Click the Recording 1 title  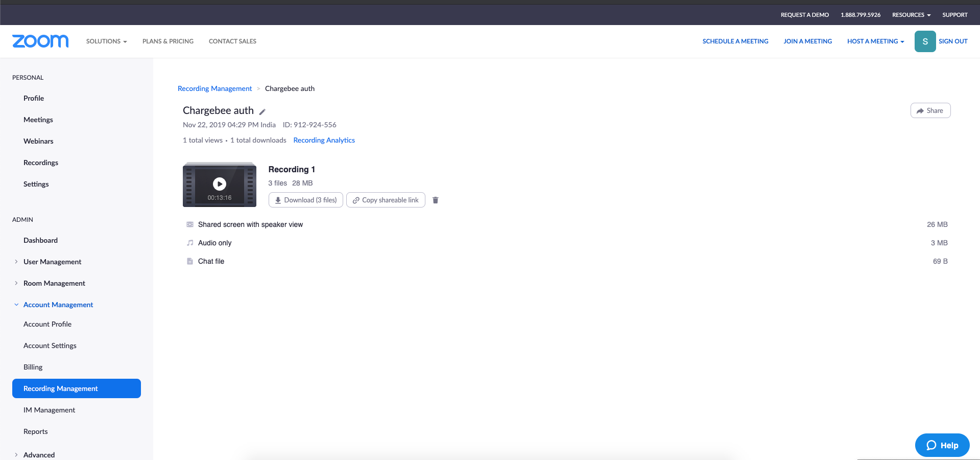(292, 169)
